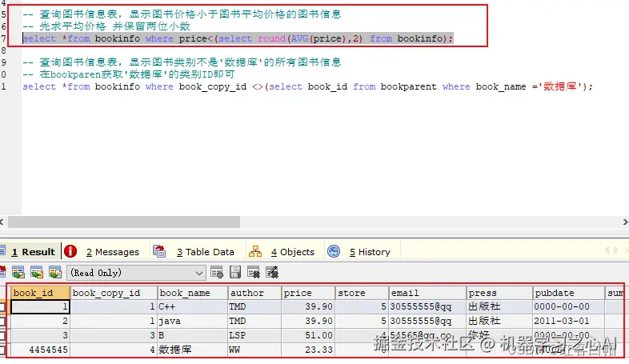Switch to the History tab
This screenshot has width=629, height=364.
pos(370,252)
